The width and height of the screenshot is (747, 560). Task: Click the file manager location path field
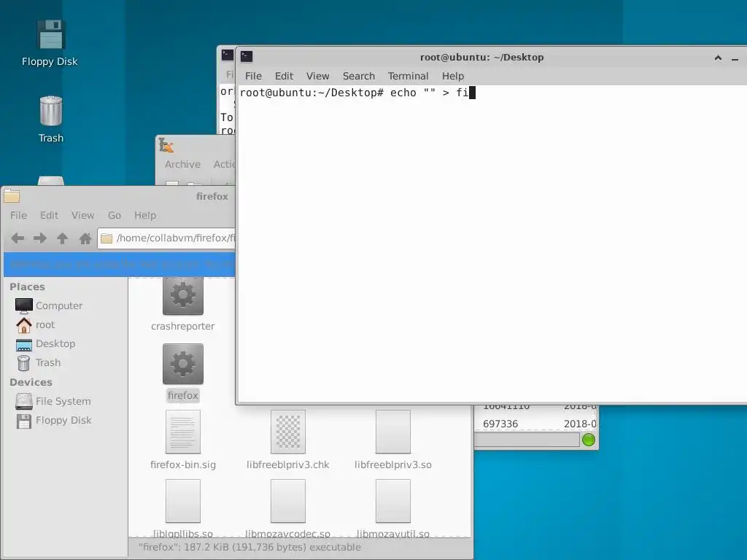coord(167,238)
